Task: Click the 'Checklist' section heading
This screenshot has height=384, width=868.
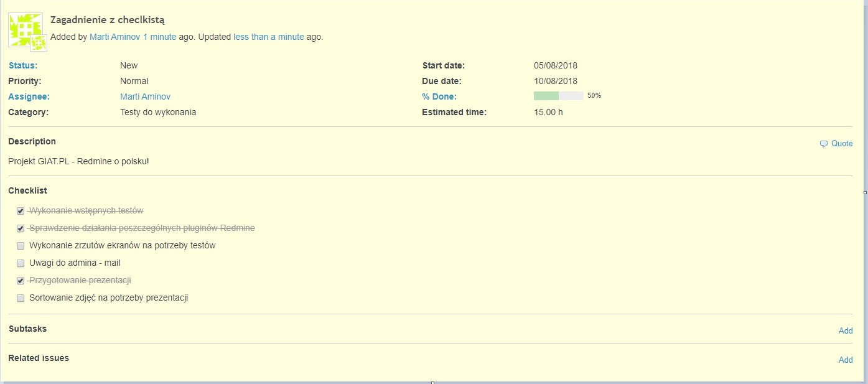Action: point(27,190)
